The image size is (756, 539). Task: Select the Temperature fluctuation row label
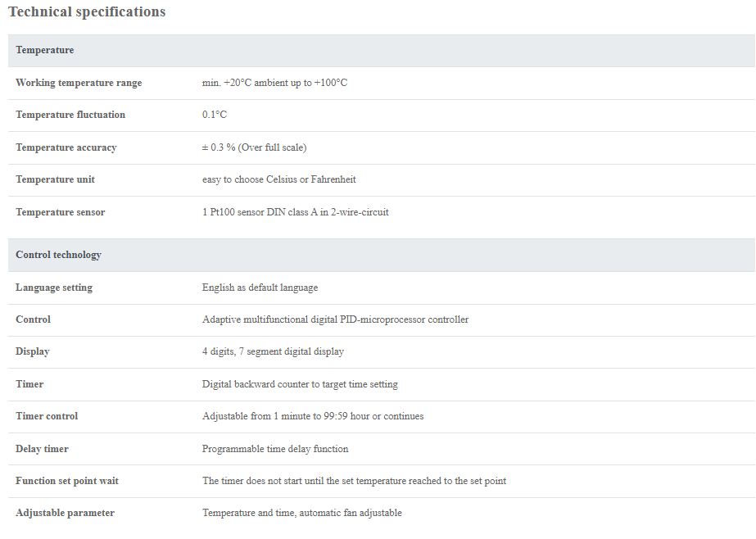tap(70, 115)
